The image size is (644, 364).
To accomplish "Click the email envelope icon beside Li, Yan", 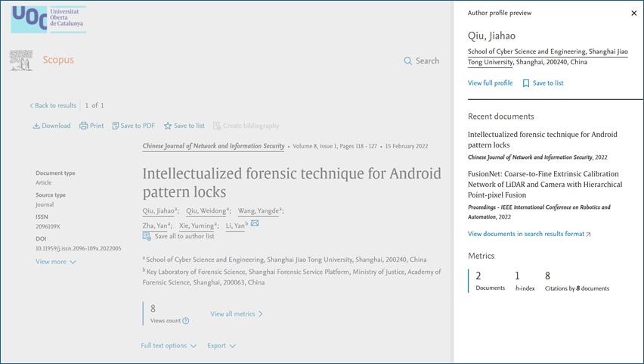I will (255, 223).
